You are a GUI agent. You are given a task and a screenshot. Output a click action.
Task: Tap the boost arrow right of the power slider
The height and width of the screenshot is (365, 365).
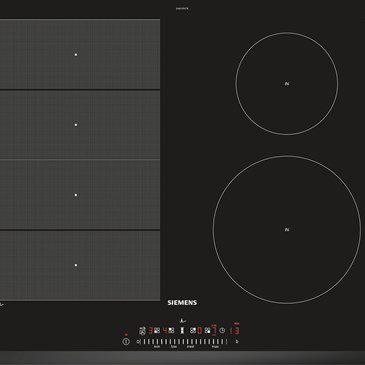pos(237,342)
